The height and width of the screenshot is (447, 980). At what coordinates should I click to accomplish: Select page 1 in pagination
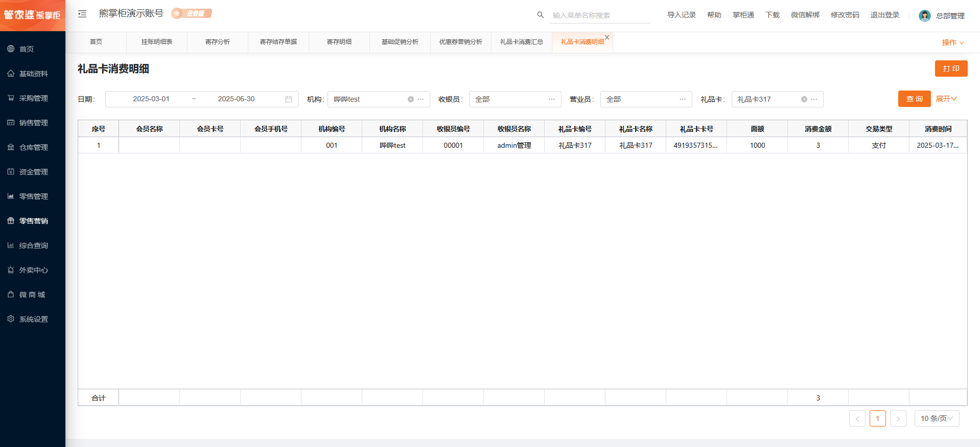[x=878, y=418]
